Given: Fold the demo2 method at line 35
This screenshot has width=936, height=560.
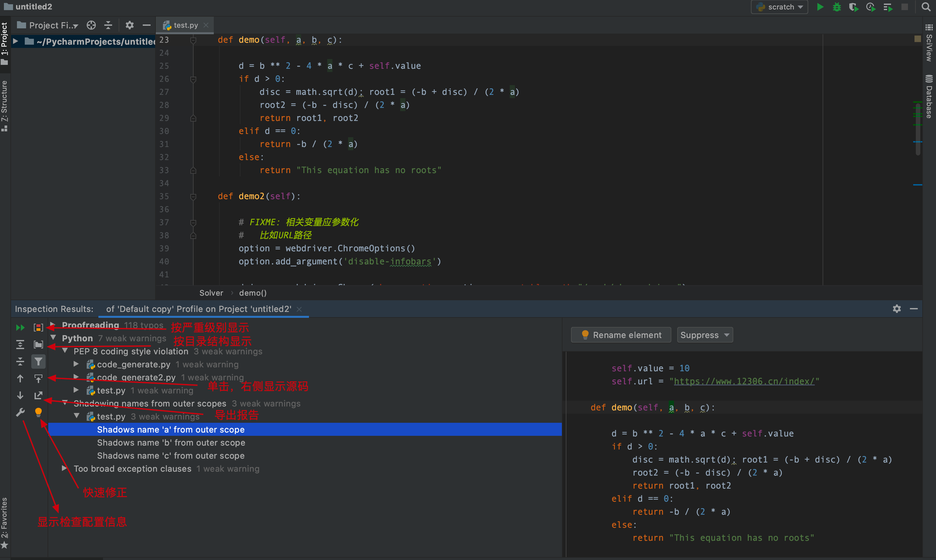Looking at the screenshot, I should tap(193, 197).
